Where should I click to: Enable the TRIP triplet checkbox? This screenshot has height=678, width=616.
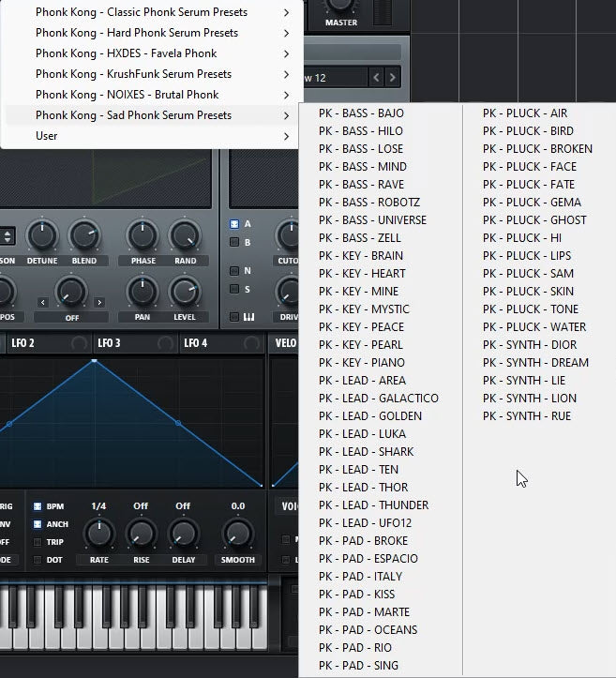38,542
